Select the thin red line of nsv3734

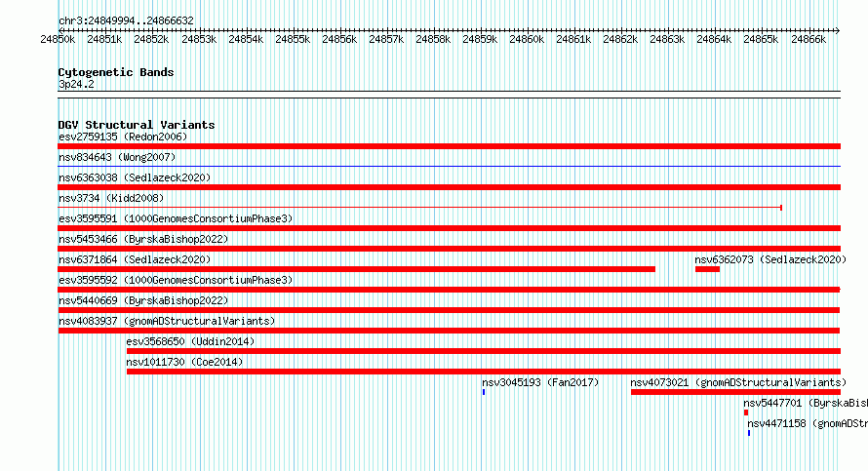[x=419, y=208]
